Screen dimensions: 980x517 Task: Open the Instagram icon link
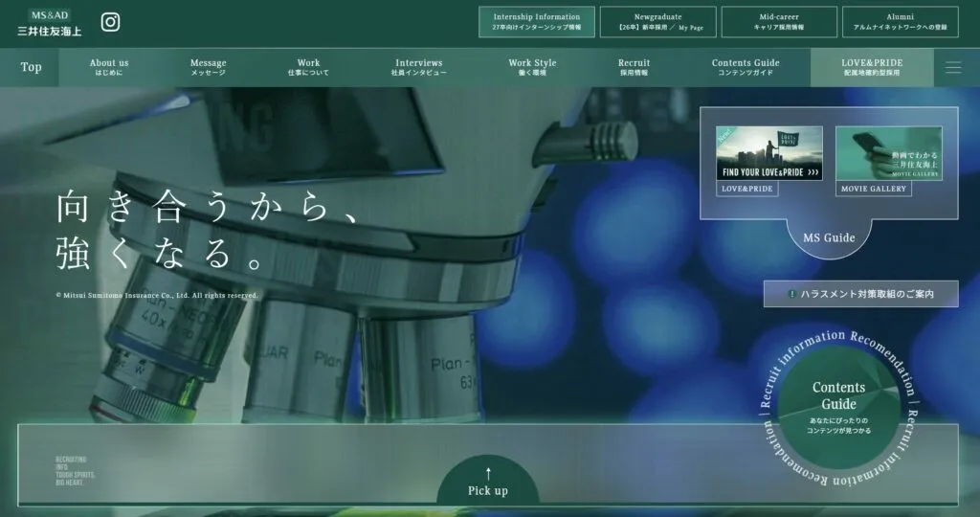click(111, 22)
